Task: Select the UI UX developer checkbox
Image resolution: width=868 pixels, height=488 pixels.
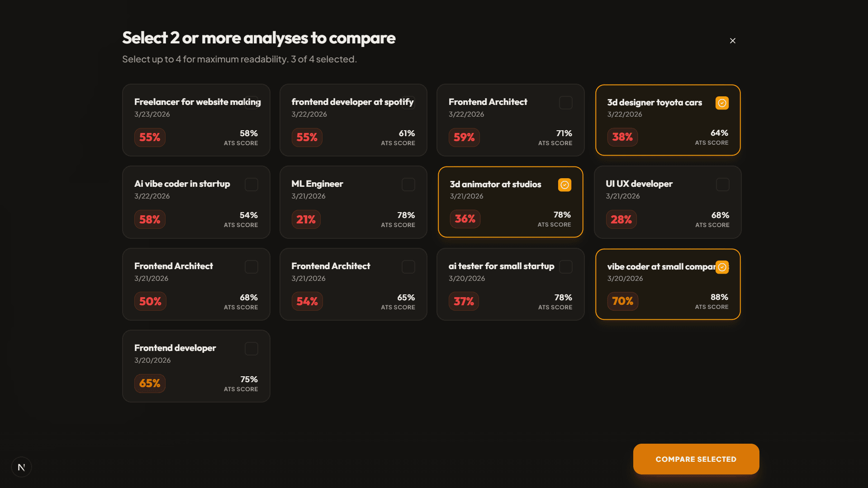Action: point(722,185)
